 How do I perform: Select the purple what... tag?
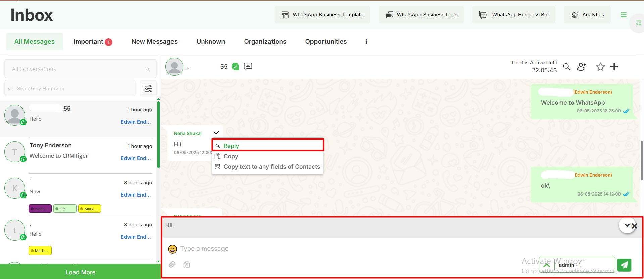click(x=40, y=209)
